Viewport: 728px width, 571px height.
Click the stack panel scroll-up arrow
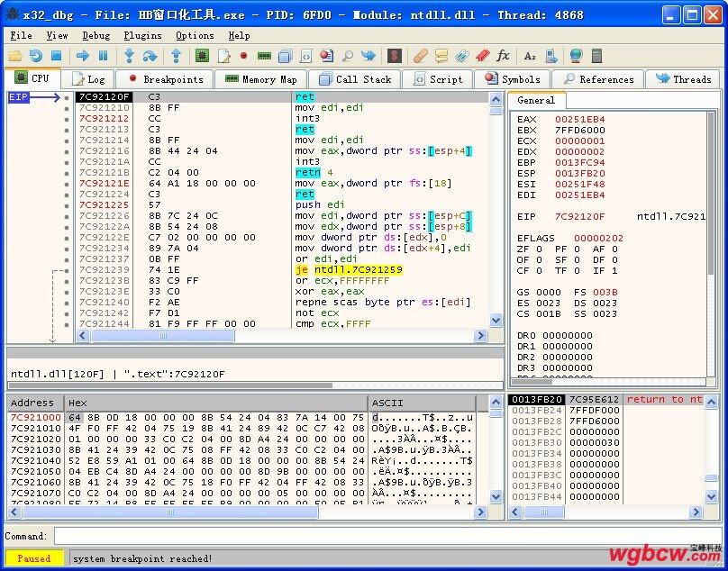(x=711, y=402)
